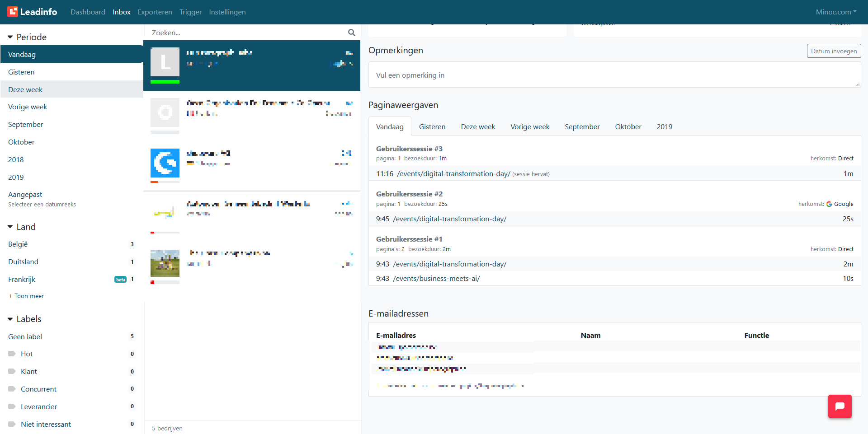Image resolution: width=868 pixels, height=434 pixels.
Task: Click the Leadinfo logo icon
Action: [12, 12]
